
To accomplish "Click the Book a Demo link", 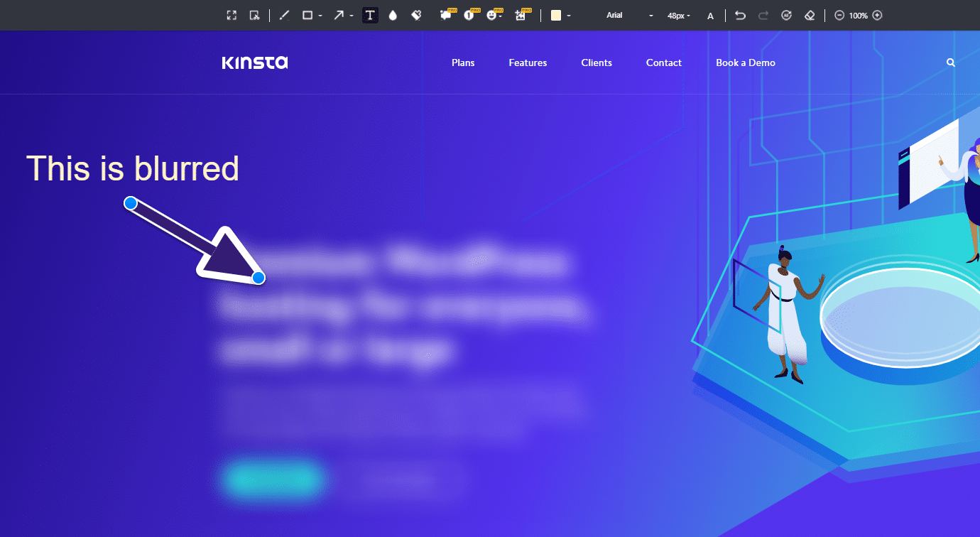I will tap(745, 63).
